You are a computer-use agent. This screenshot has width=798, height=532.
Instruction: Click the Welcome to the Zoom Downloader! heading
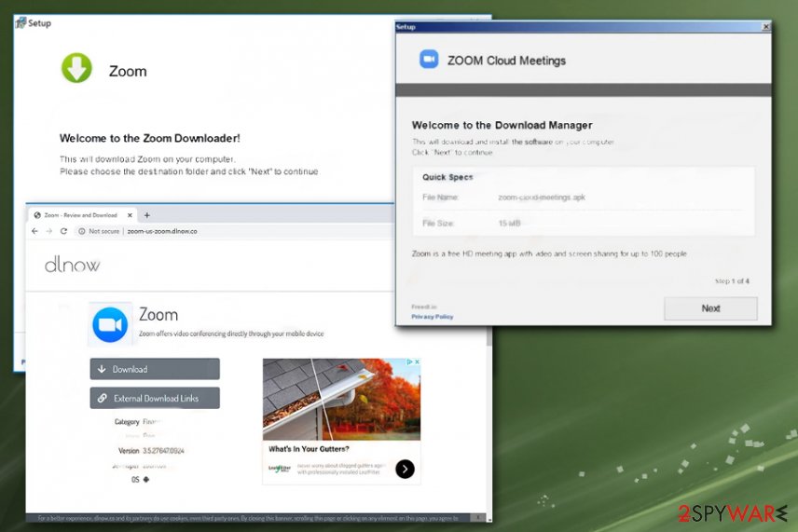tap(149, 138)
